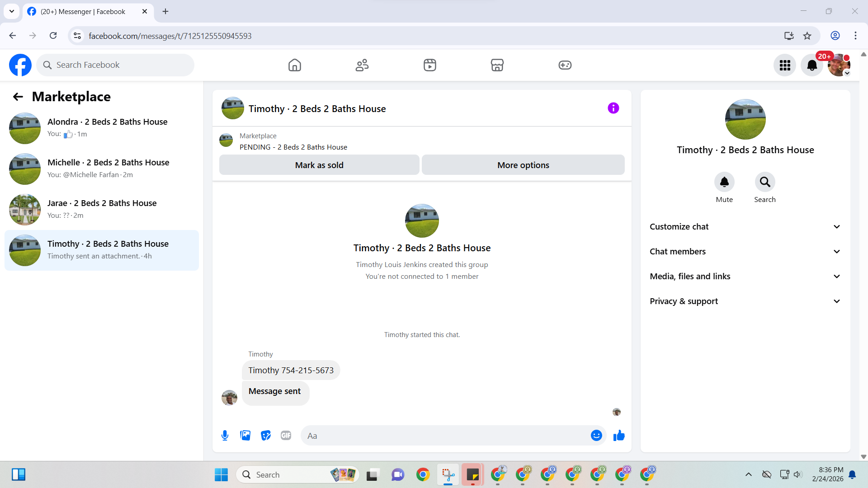Open the emoji picker in the message box
Screen dimensions: 868x488
[x=596, y=436]
